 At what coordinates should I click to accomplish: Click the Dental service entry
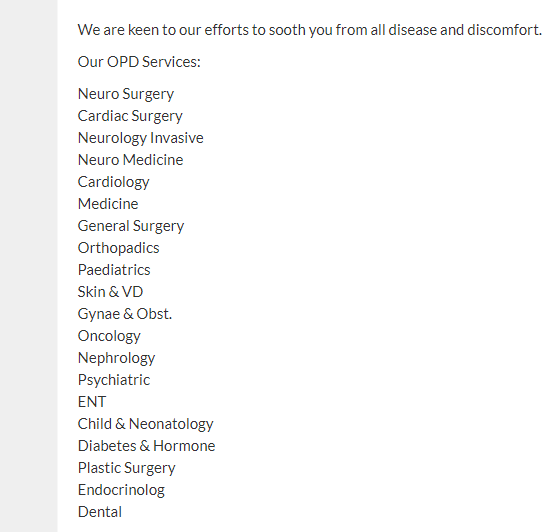click(100, 512)
